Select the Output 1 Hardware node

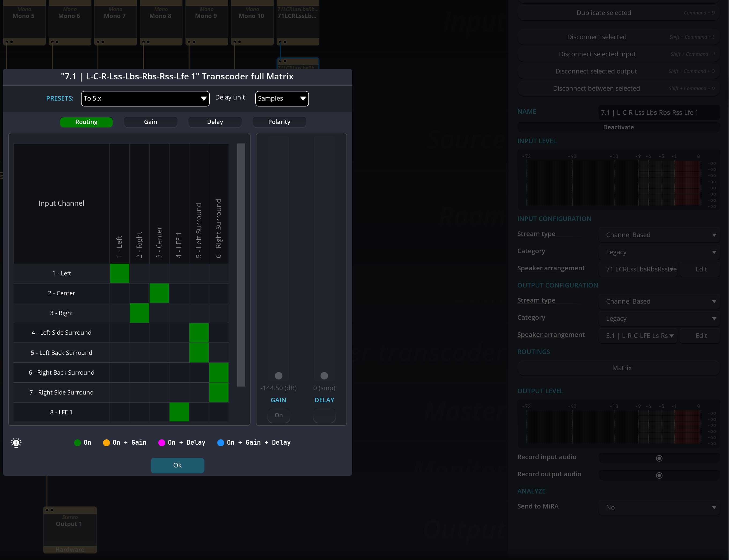pos(70,529)
